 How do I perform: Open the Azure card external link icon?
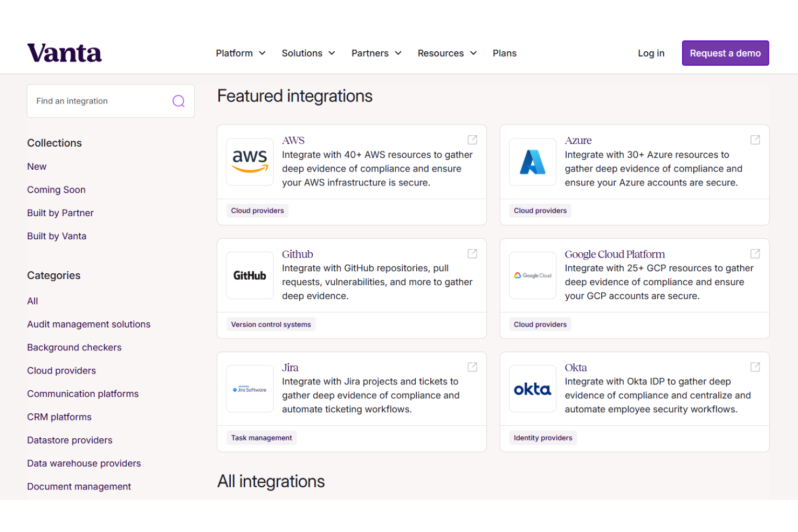coord(755,140)
